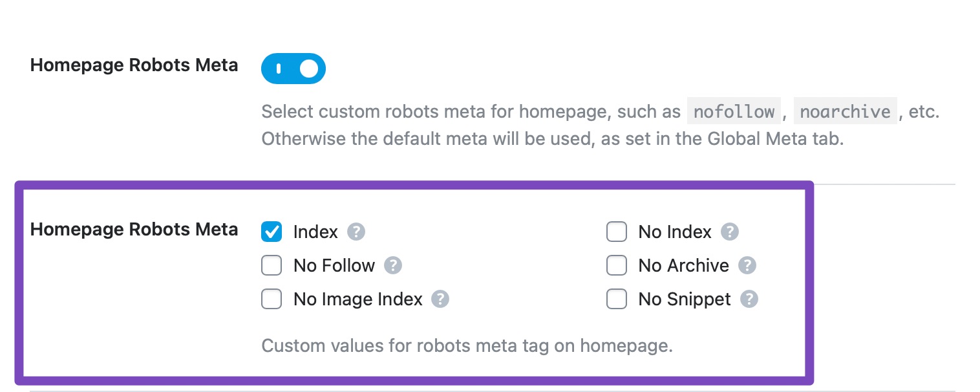Screen dimensions: 980x392
Task: Click the Index label text
Action: (x=315, y=232)
